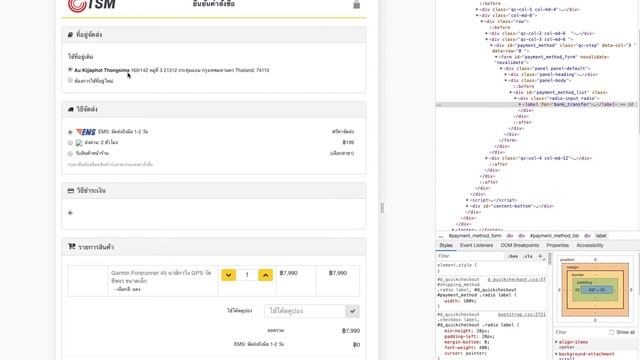Expand the content-bottom div node
This screenshot has width=640, height=360.
pyautogui.click(x=467, y=207)
